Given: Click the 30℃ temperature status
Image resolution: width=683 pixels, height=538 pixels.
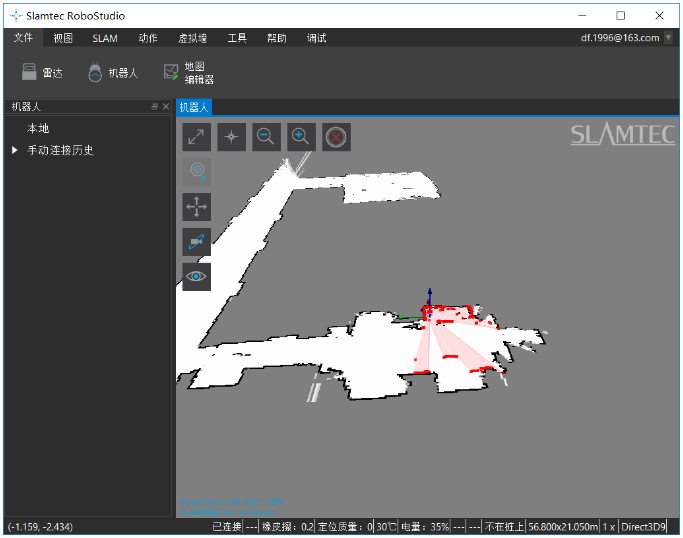Looking at the screenshot, I should pyautogui.click(x=386, y=527).
